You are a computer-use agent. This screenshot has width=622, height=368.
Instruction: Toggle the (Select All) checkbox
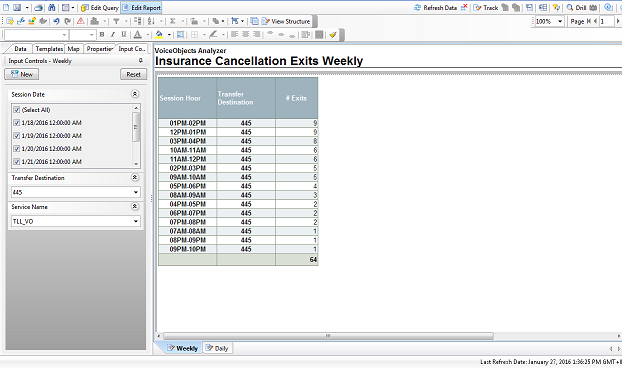[17, 110]
